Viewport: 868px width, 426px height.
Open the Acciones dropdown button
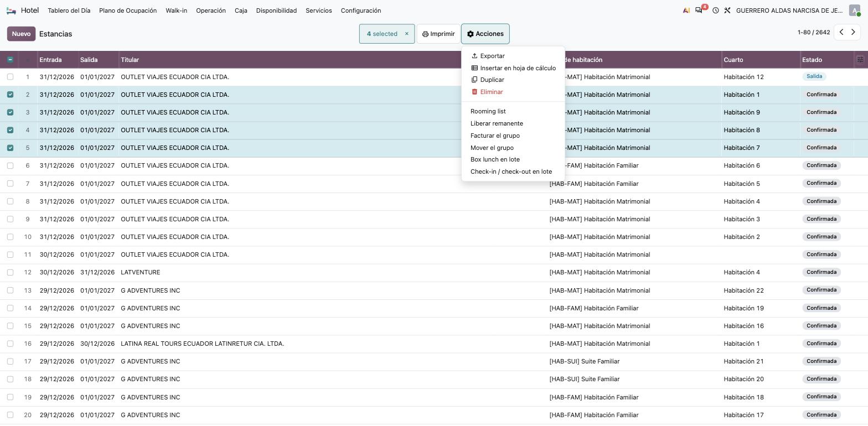(485, 34)
